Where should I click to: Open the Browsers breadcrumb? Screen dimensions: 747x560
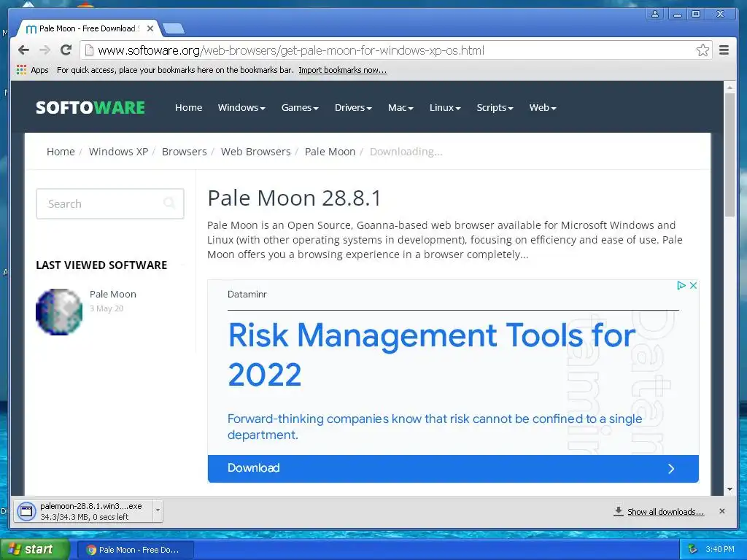(x=185, y=152)
